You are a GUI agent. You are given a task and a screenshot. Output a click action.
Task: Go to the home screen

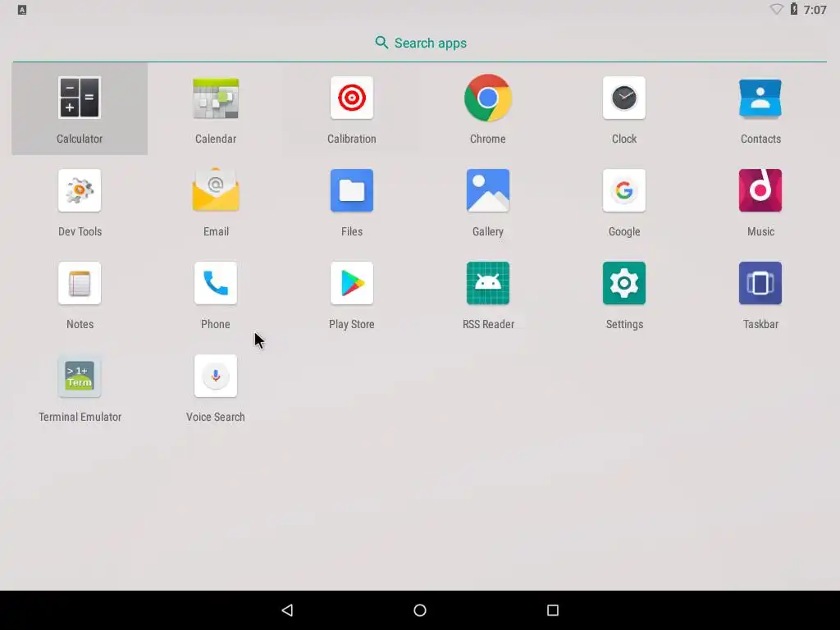click(x=420, y=610)
